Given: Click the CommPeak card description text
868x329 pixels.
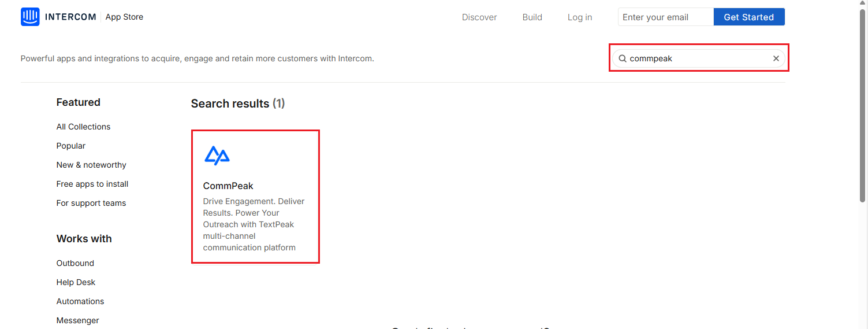Looking at the screenshot, I should tap(254, 224).
